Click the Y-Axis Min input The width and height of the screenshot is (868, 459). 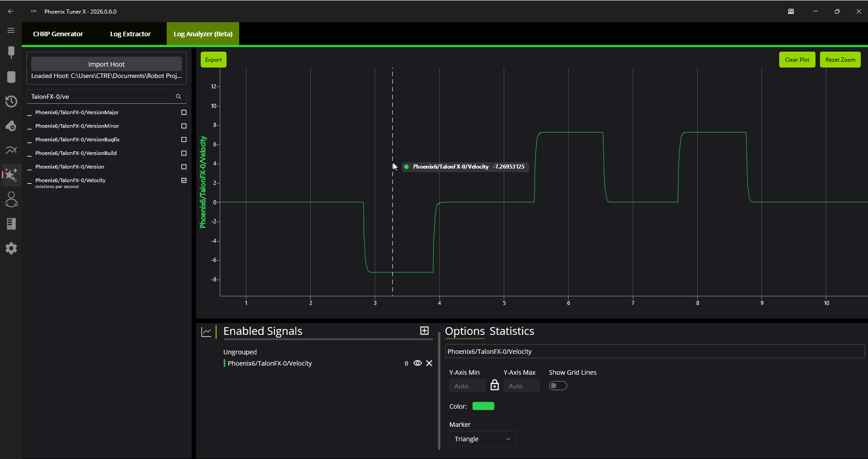click(467, 386)
